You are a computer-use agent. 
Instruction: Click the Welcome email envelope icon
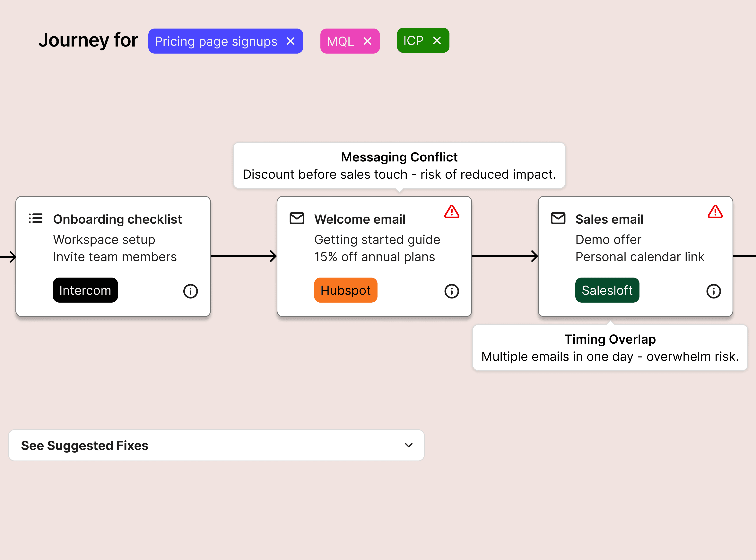pos(297,218)
